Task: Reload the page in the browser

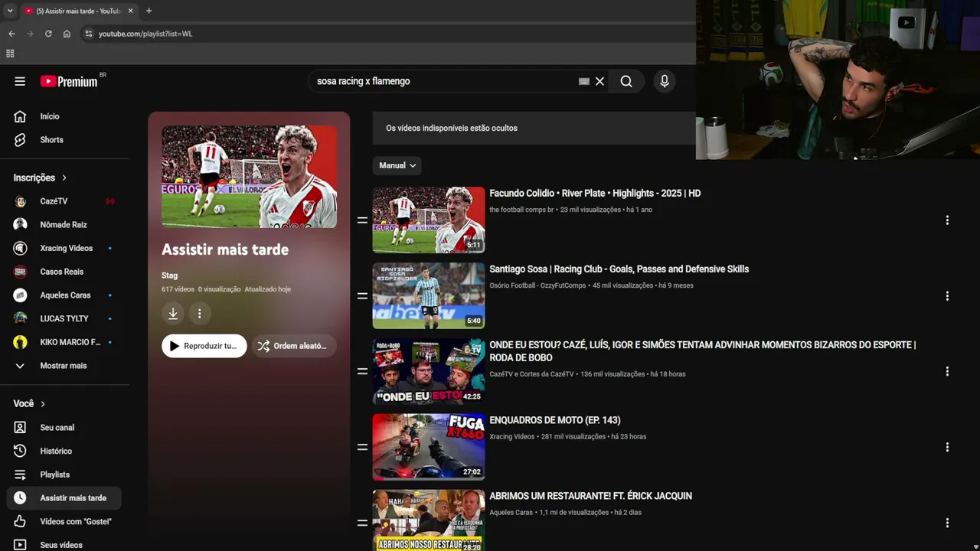Action: (48, 34)
